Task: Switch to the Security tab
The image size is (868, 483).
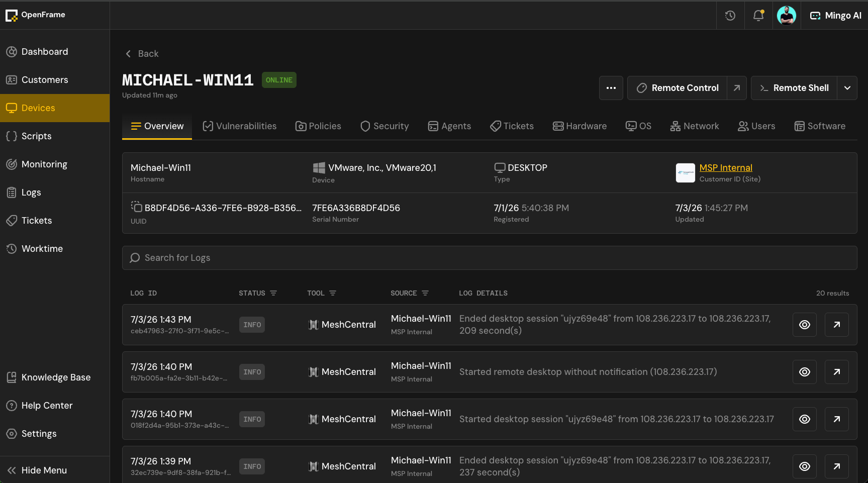Action: [x=385, y=126]
